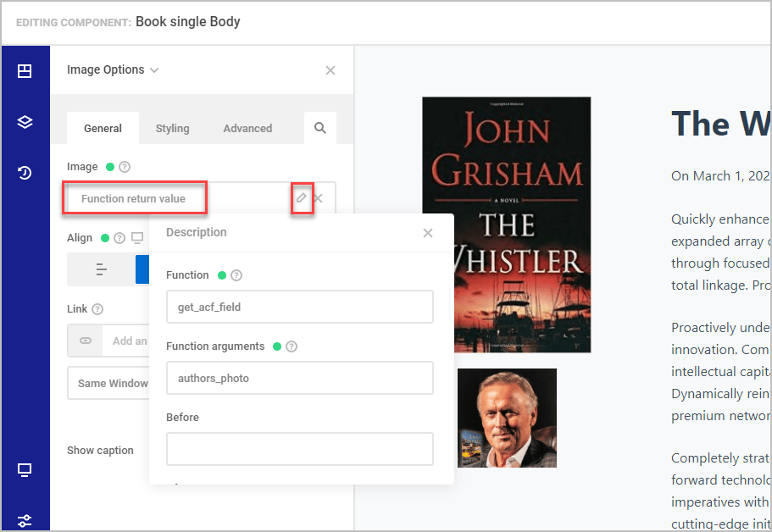Click the pencil edit icon for Image field

[302, 198]
